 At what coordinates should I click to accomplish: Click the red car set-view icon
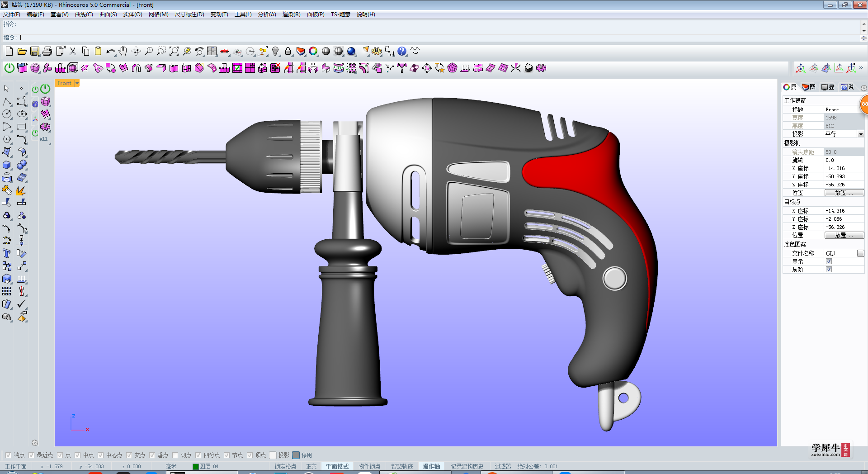[x=225, y=51]
